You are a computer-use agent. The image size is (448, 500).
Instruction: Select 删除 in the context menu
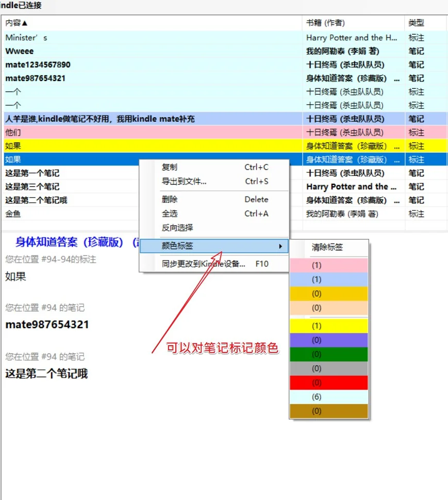(x=215, y=199)
